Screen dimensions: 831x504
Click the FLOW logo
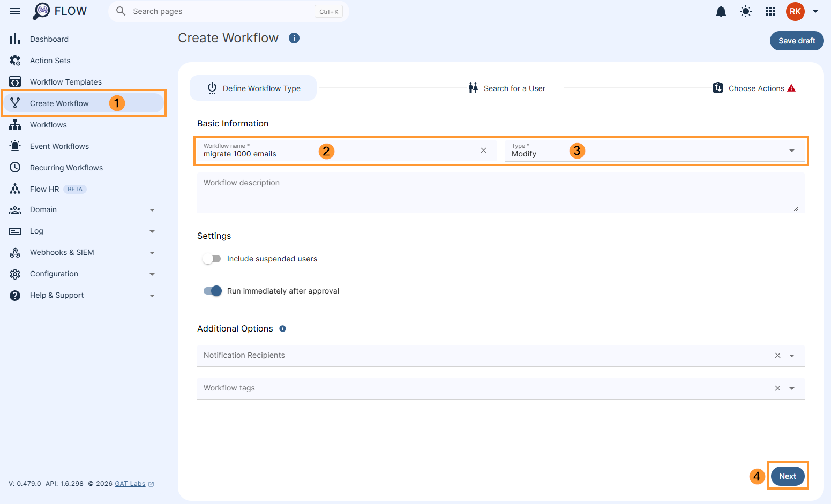[x=59, y=11]
